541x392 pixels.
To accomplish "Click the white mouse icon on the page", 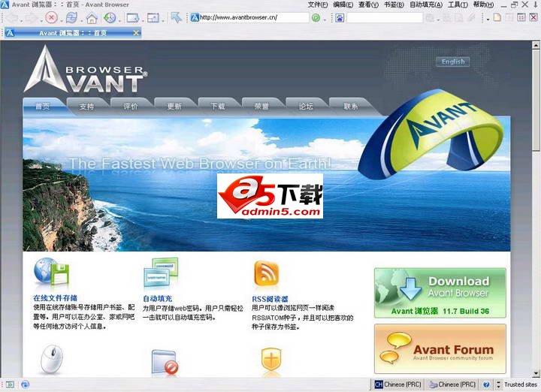I will [x=51, y=359].
